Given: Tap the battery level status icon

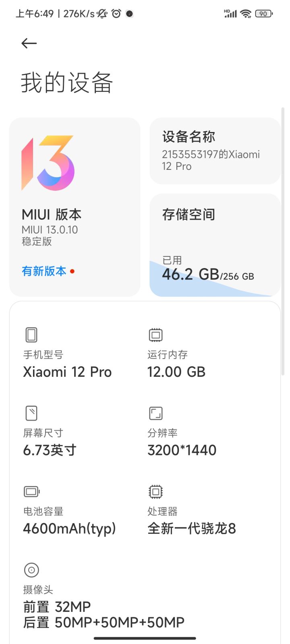Looking at the screenshot, I should point(263,14).
